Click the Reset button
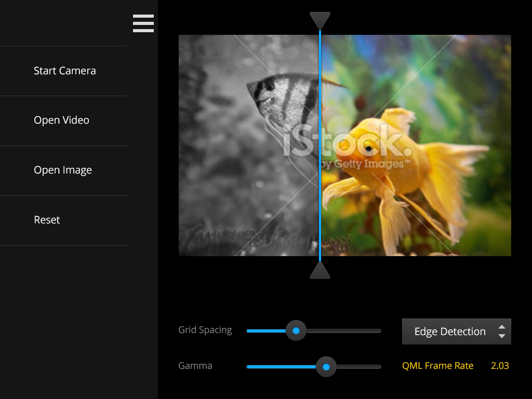This screenshot has height=399, width=532. 47,220
